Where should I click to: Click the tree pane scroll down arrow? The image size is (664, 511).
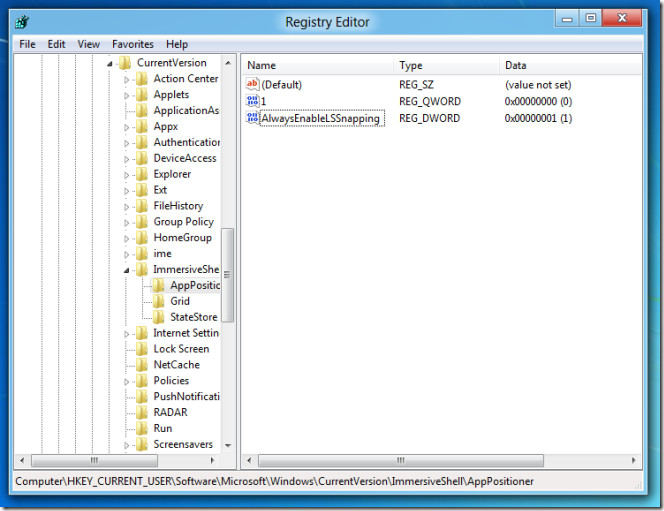[x=228, y=445]
